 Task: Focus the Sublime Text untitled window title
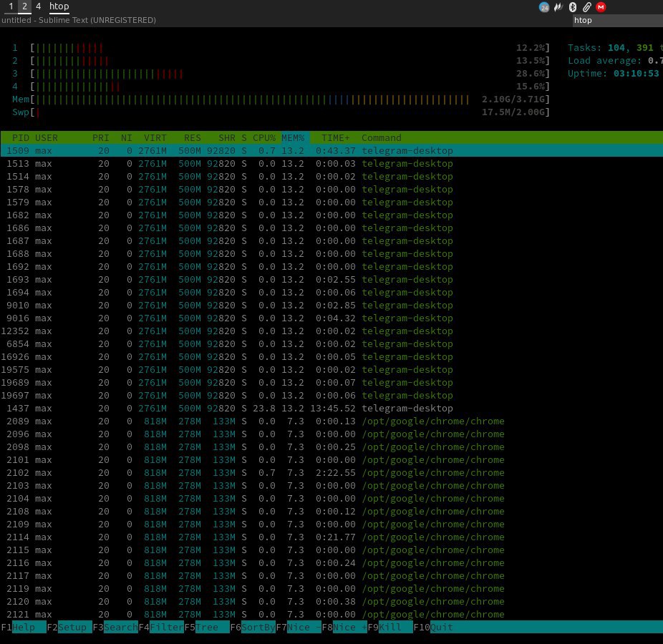(79, 20)
